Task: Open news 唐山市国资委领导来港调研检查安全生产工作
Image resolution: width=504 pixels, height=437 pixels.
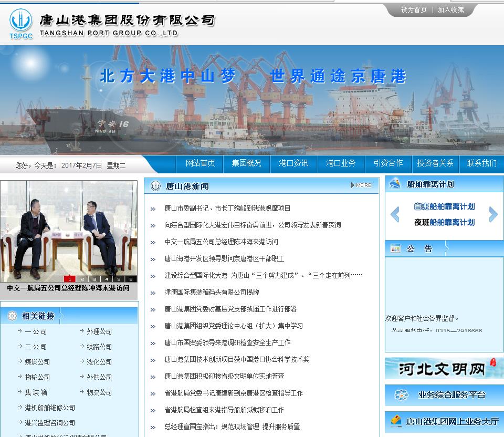Action: click(227, 342)
